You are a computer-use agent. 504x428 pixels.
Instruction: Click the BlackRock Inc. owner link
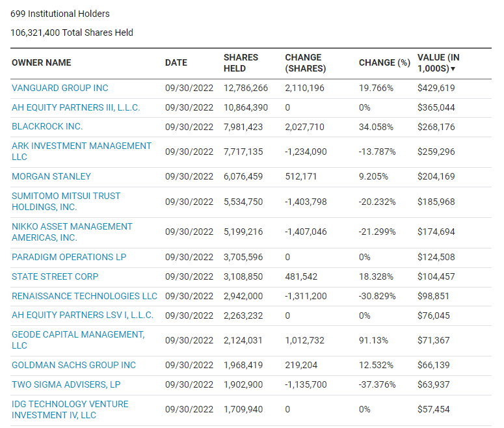[47, 126]
